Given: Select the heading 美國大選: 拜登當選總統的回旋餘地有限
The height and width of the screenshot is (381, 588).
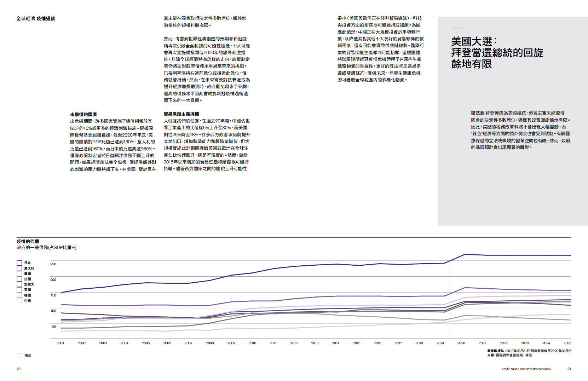Looking at the screenshot, I should [497, 53].
